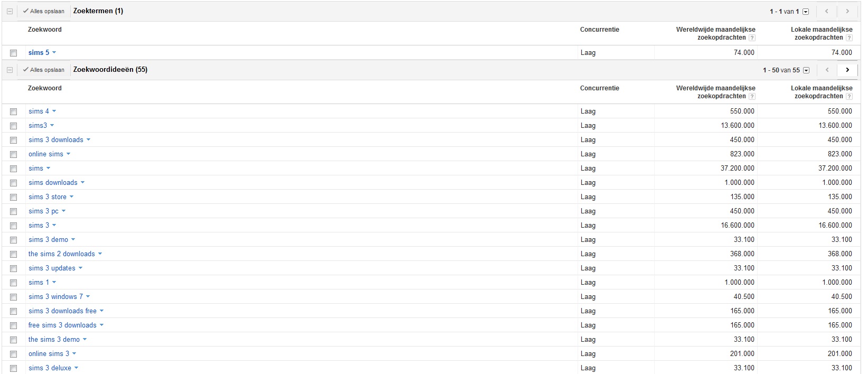Open the sims downloads keyword link
The width and height of the screenshot is (868, 374).
click(53, 183)
